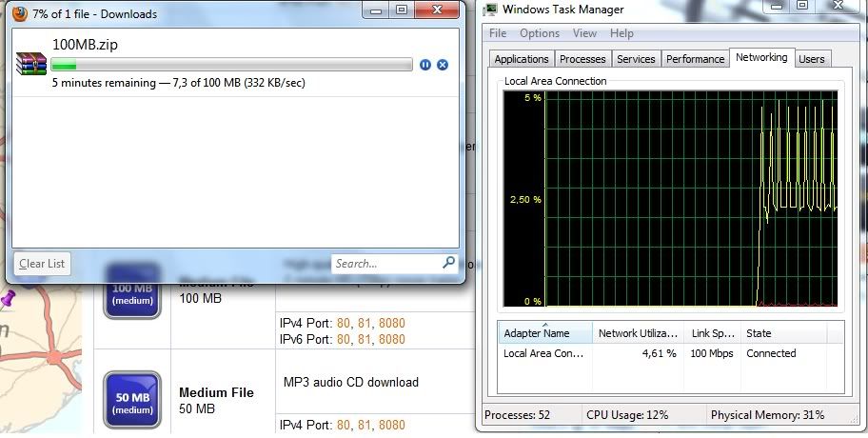Open IPv6 port 8080 link for 100 MB file
Image resolution: width=868 pixels, height=438 pixels.
tap(392, 339)
